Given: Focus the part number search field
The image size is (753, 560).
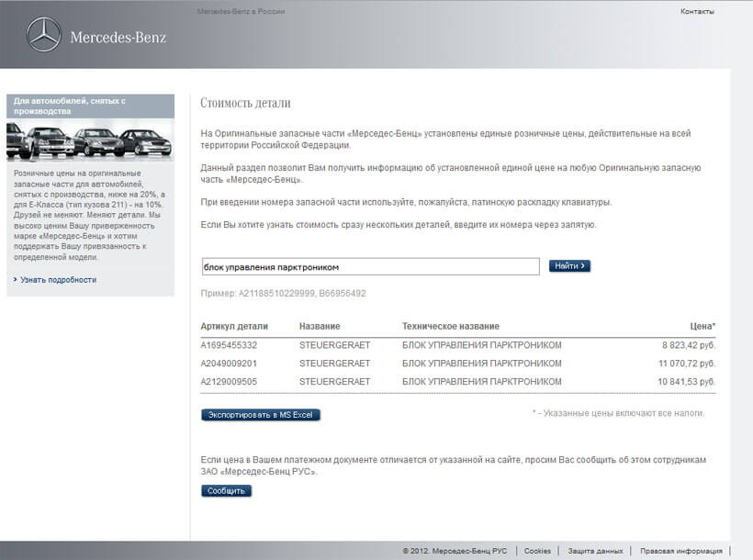Looking at the screenshot, I should [370, 266].
